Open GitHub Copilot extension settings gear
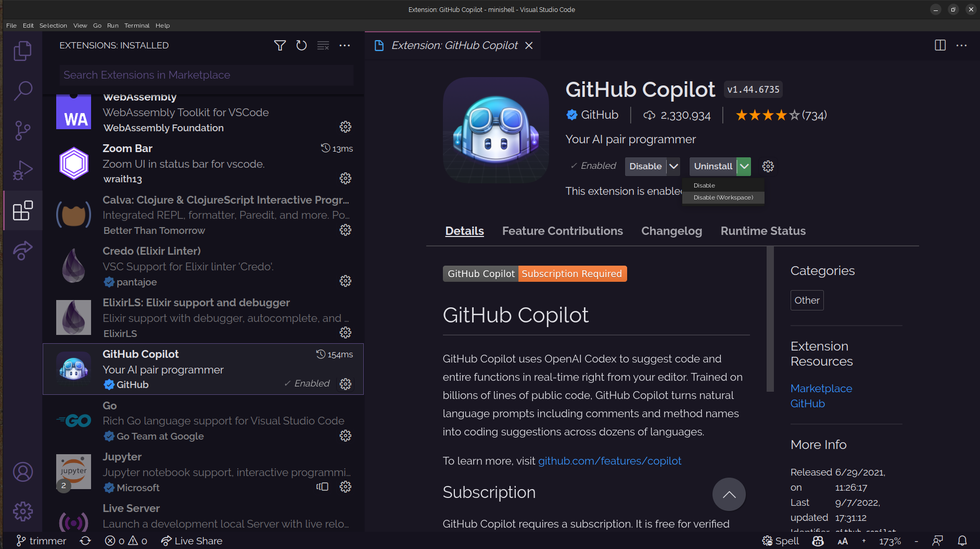980x549 pixels. tap(768, 166)
